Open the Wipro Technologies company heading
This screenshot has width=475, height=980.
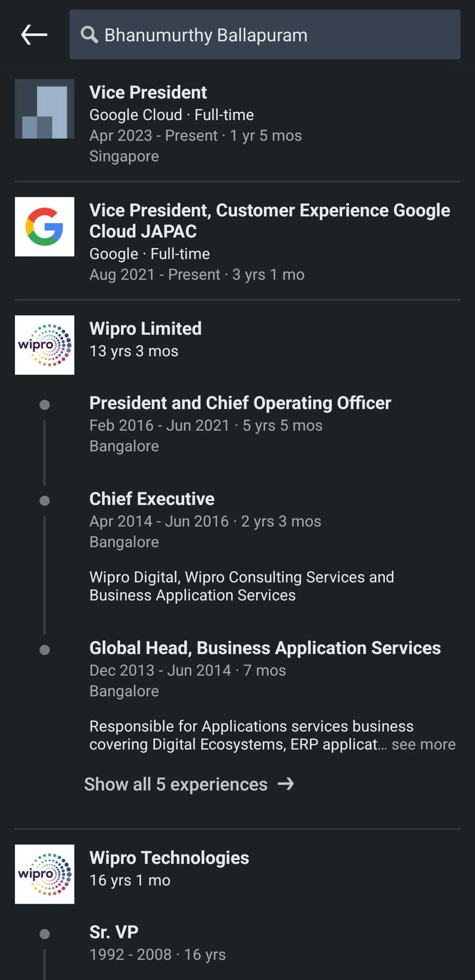pyautogui.click(x=169, y=858)
